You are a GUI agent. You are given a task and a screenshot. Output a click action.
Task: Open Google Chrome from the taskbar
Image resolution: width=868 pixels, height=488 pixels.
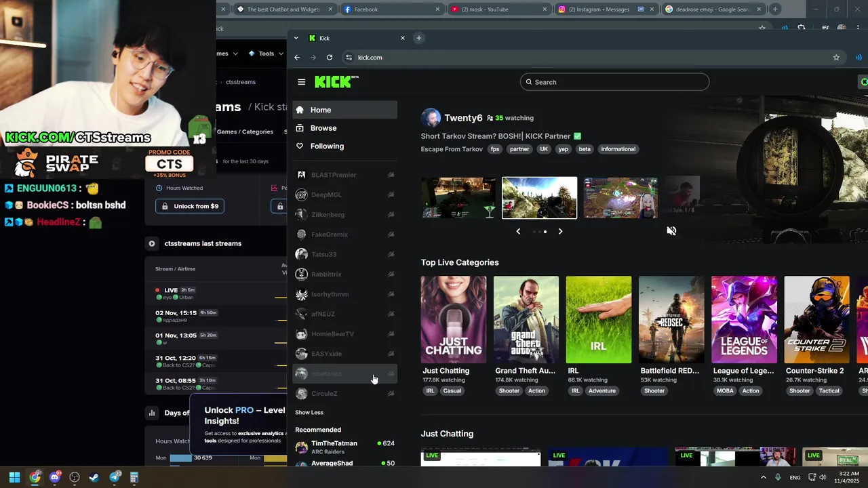click(x=35, y=477)
